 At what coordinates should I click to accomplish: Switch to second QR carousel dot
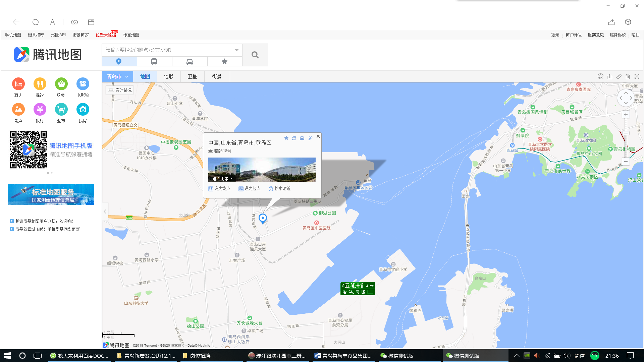coord(52,173)
